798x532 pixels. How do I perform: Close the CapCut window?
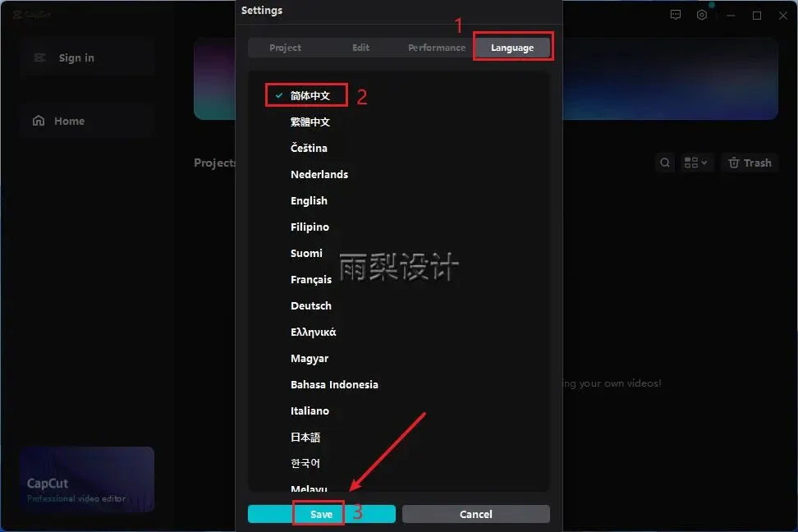point(783,16)
